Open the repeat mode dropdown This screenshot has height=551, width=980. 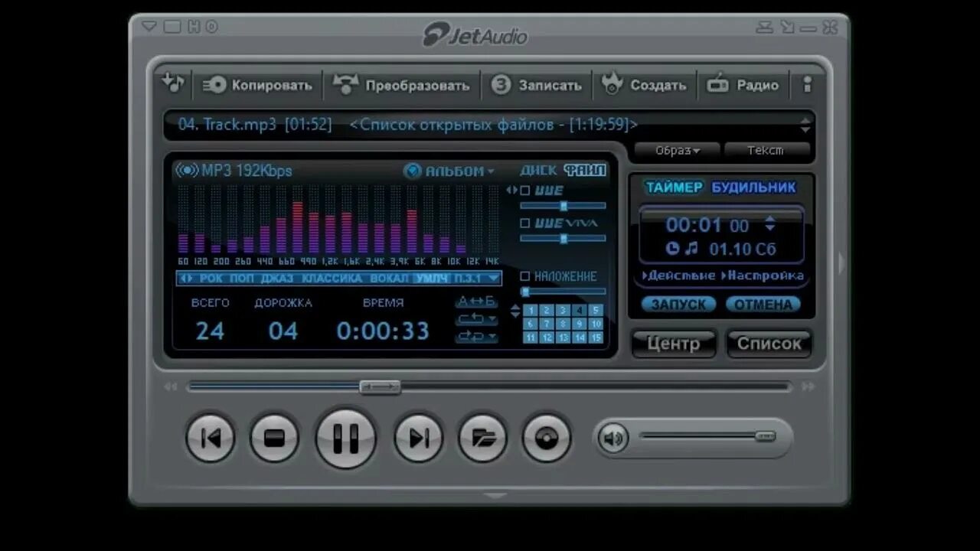click(476, 318)
